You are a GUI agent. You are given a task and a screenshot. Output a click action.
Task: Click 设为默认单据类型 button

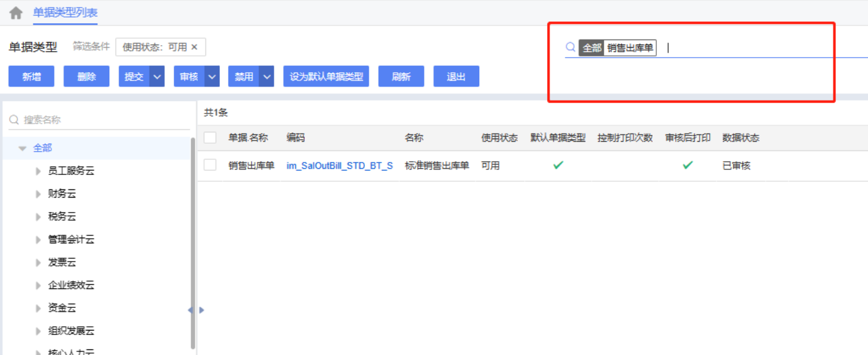pos(326,77)
